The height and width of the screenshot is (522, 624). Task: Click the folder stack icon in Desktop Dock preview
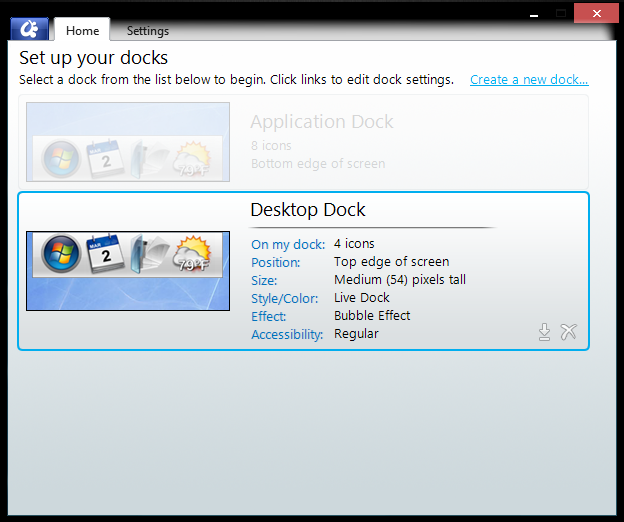[148, 253]
